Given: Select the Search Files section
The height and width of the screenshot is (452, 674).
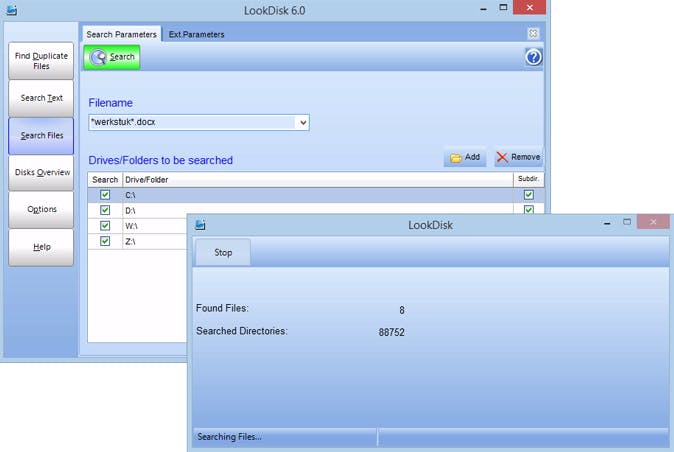Looking at the screenshot, I should [x=41, y=135].
